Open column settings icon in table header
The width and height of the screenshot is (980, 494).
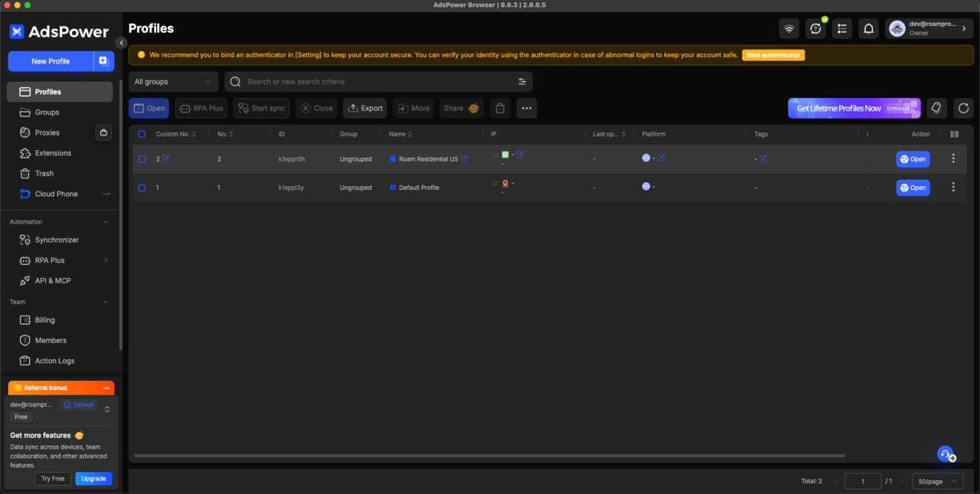click(954, 134)
